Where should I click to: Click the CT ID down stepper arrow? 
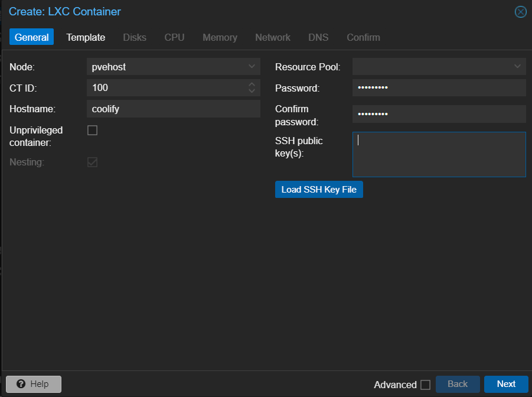253,90
